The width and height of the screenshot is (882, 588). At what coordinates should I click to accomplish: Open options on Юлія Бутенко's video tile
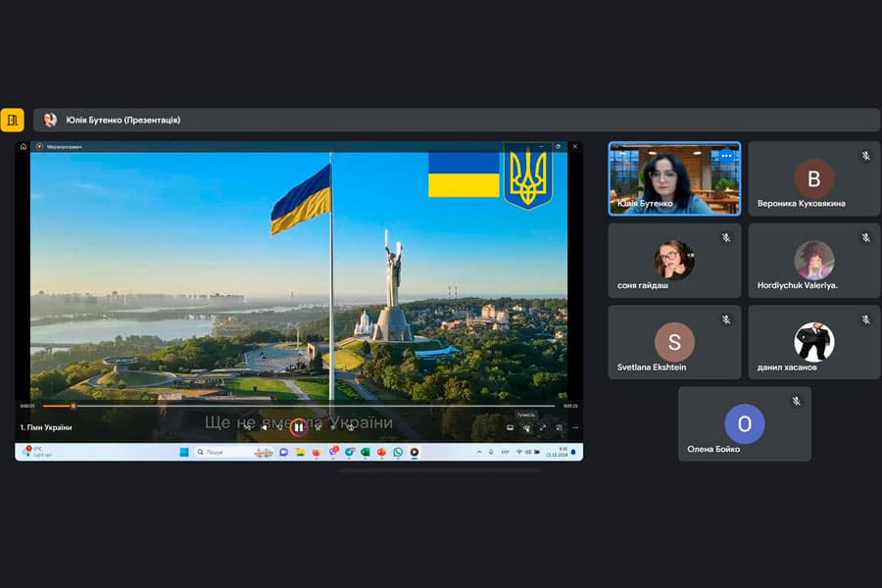(726, 156)
